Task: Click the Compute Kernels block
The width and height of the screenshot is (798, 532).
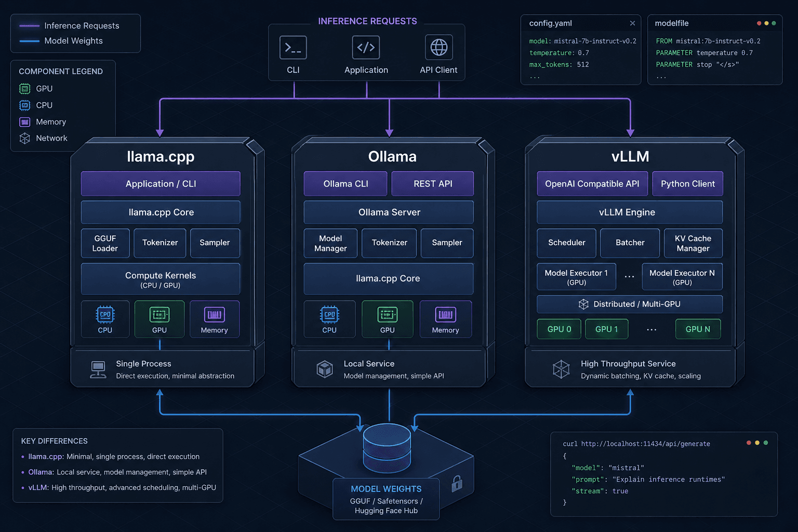Action: tap(161, 279)
